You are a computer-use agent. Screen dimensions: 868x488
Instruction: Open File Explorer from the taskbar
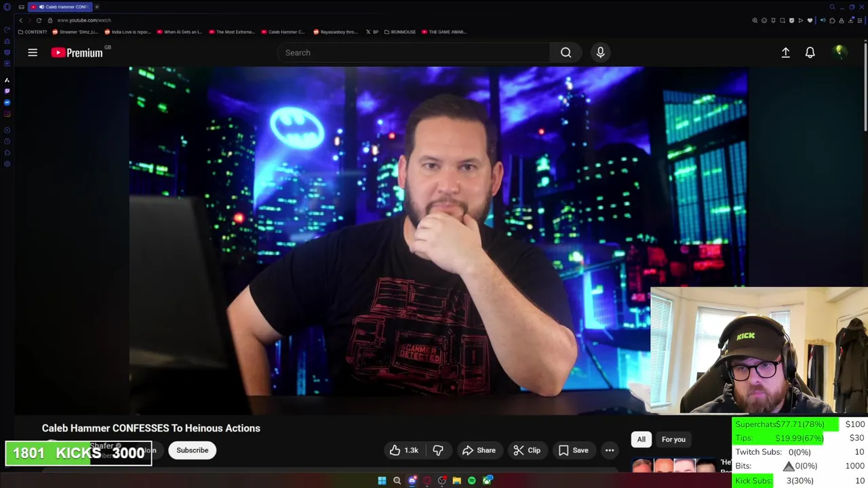[x=456, y=481]
